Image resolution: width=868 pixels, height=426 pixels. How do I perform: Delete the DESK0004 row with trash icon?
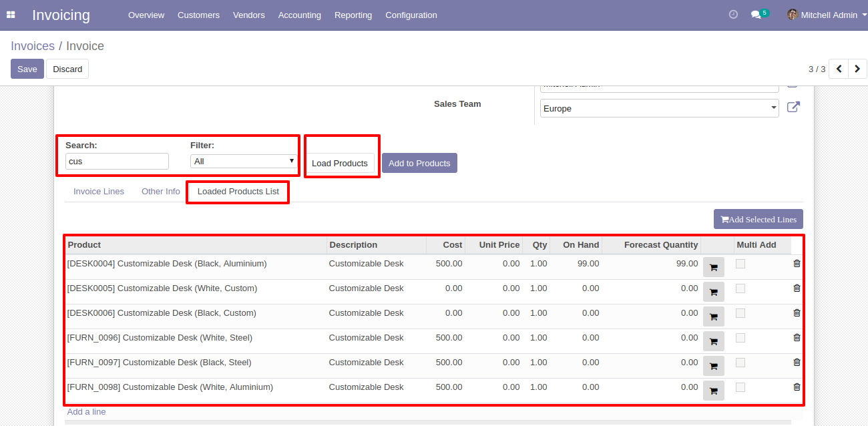(x=797, y=264)
